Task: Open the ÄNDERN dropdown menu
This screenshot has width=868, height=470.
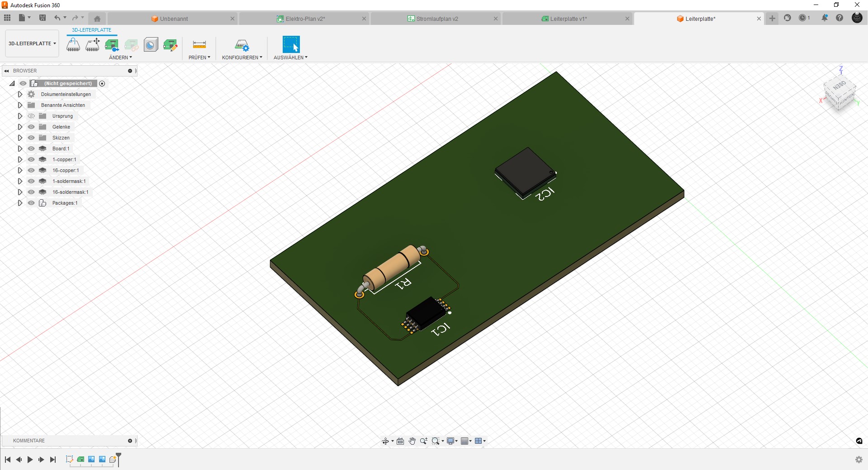Action: pyautogui.click(x=120, y=58)
